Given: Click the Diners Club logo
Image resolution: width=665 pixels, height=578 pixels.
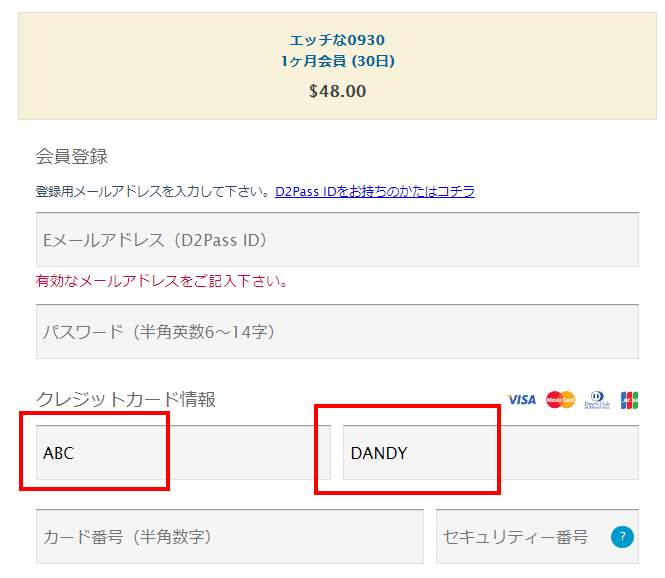Looking at the screenshot, I should pos(597,399).
